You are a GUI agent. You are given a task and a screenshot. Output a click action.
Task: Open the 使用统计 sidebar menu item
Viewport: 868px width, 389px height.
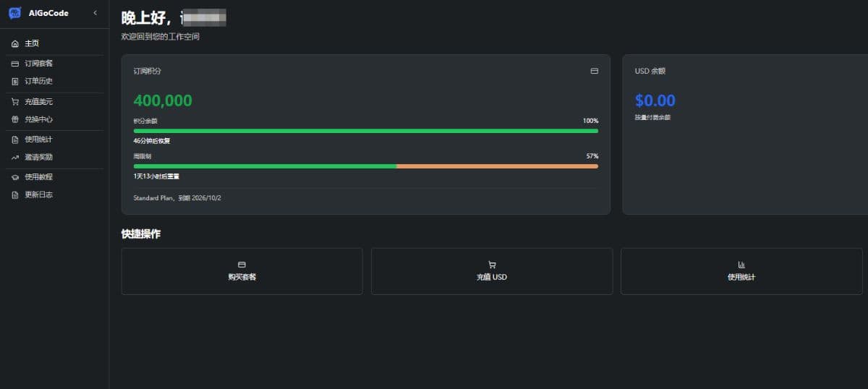(x=38, y=140)
